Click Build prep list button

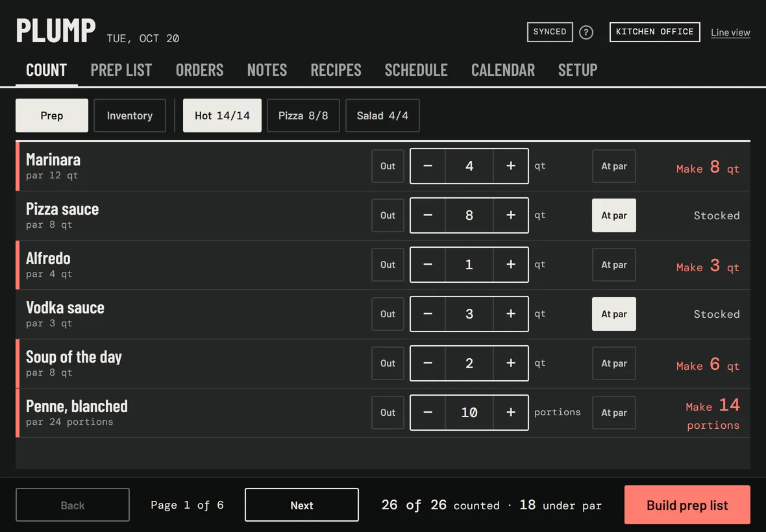(687, 505)
